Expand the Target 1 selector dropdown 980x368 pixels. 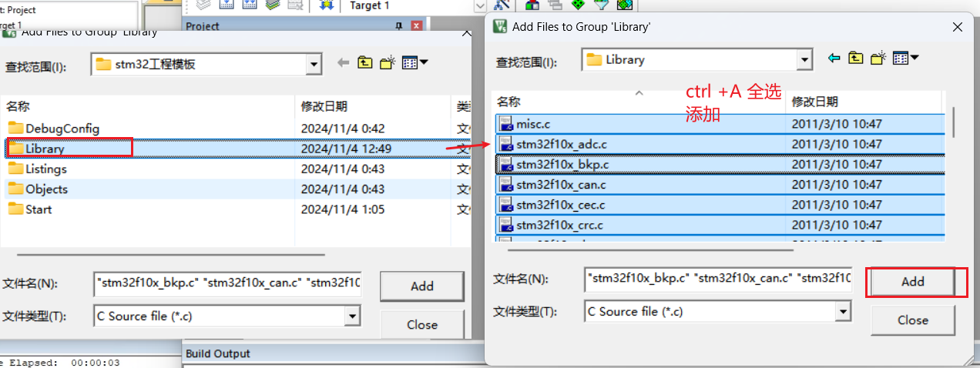coord(479,5)
